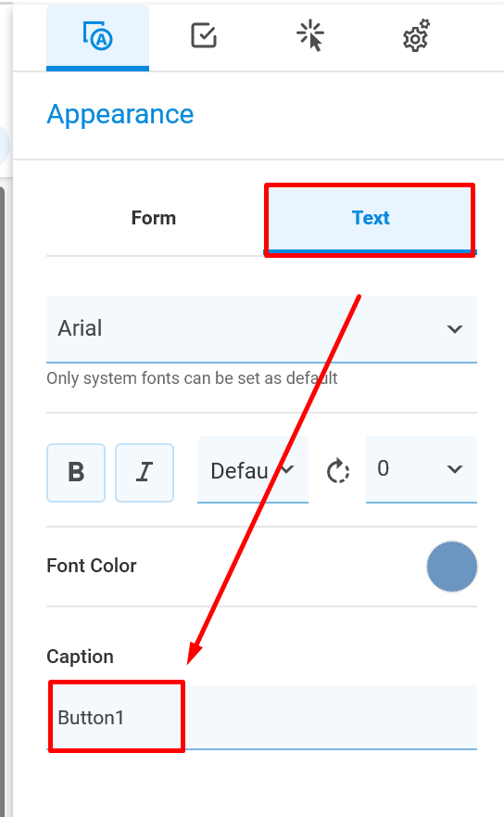The image size is (504, 817).
Task: Click the gray vertical scrollbar on left edge
Action: pyautogui.click(x=2, y=502)
